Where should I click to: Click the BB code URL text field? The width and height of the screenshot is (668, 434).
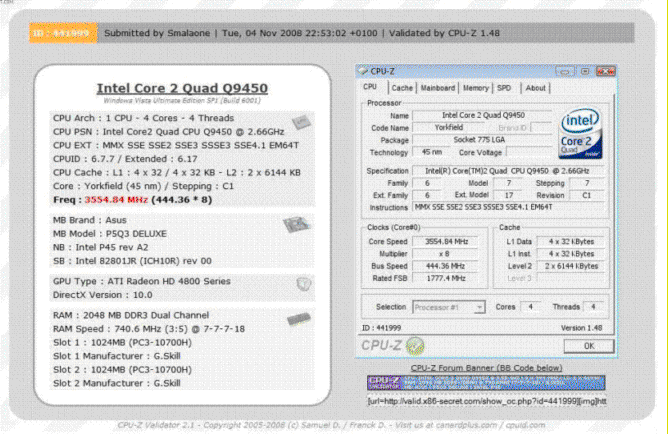487,401
